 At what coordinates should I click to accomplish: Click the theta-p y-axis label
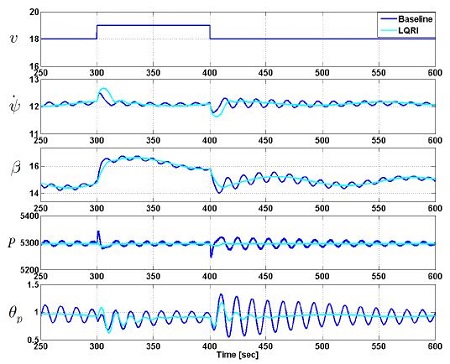[16, 313]
